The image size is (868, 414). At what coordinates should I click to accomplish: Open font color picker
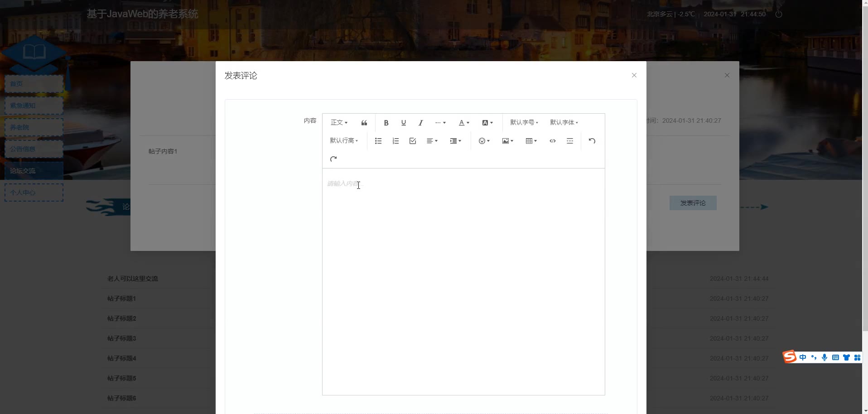click(x=464, y=123)
